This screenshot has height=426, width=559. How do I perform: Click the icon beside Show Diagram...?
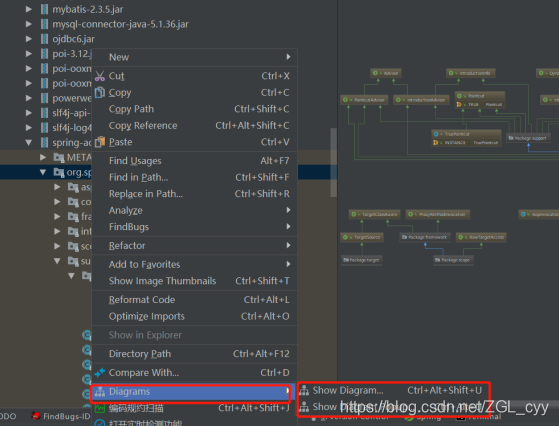pyautogui.click(x=304, y=390)
